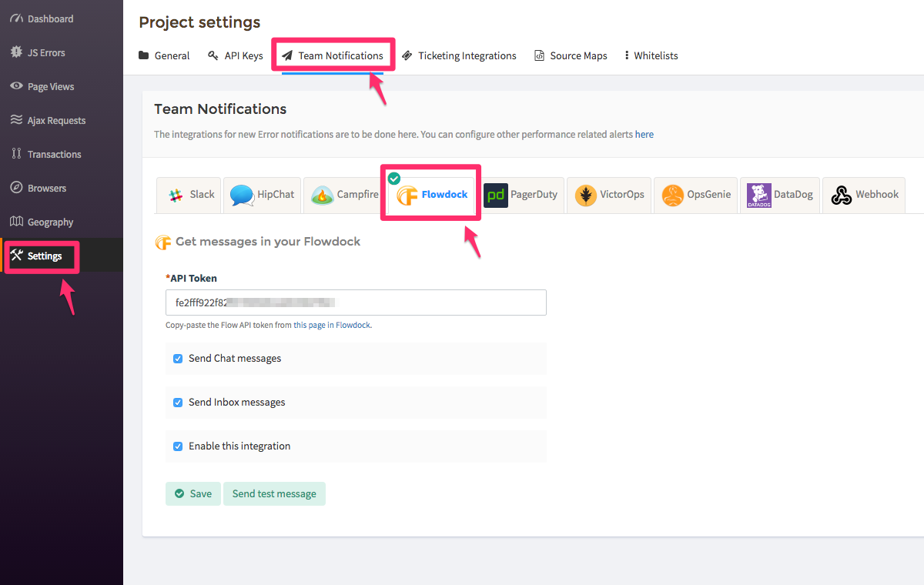Click the 'Send Inbox messages' label text
Screen dimensions: 924x585
[237, 403]
